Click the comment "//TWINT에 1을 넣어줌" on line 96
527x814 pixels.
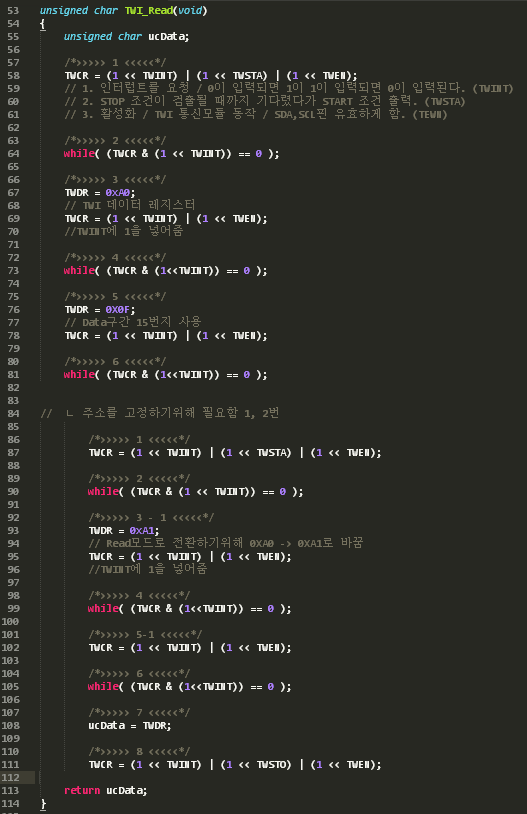click(148, 569)
